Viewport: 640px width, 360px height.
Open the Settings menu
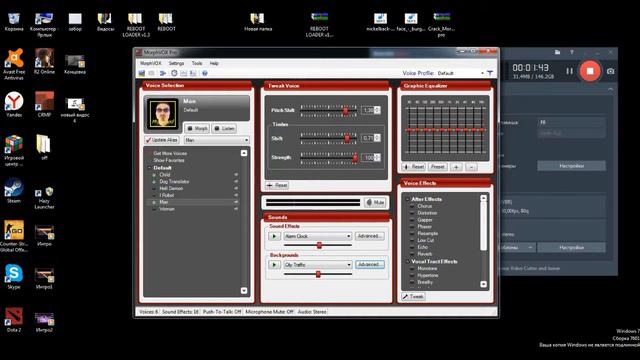point(176,63)
